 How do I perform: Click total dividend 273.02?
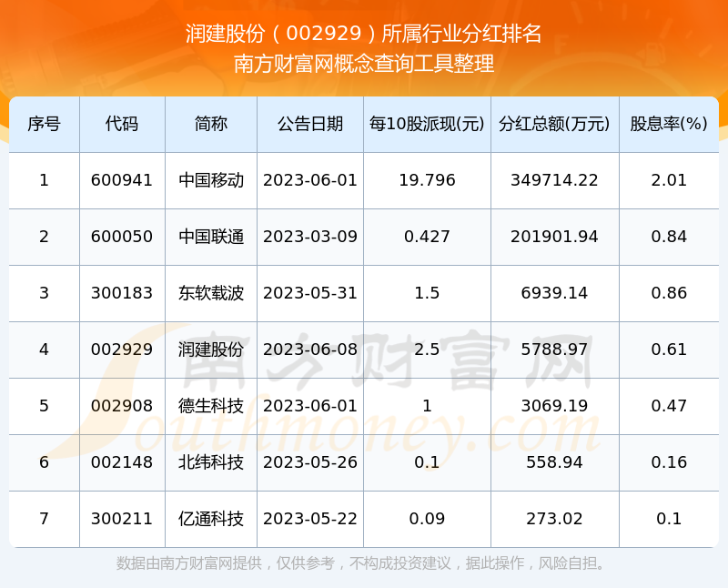pyautogui.click(x=554, y=519)
